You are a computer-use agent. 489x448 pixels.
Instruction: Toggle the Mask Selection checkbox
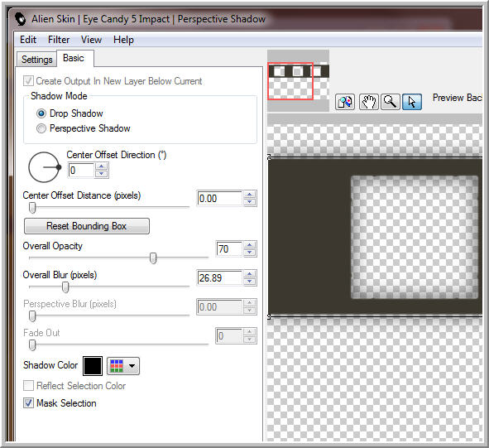tap(28, 403)
